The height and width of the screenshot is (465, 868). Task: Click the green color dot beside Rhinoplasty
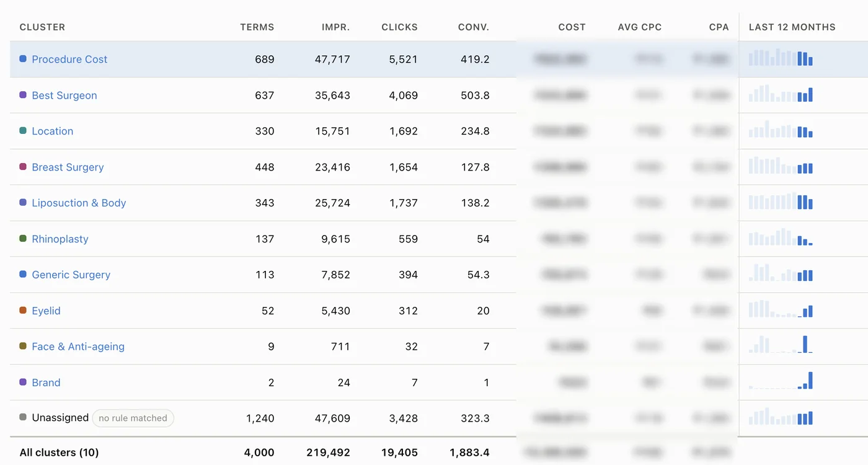(23, 239)
